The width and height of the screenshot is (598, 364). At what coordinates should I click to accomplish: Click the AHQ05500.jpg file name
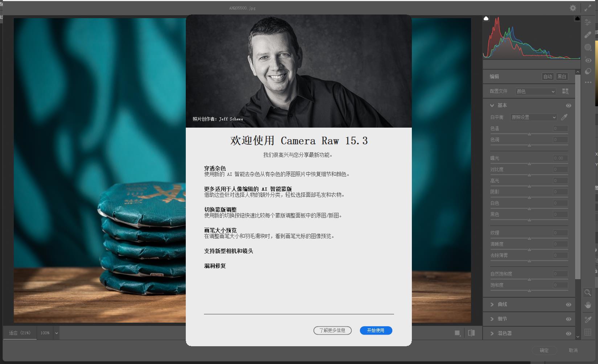pos(242,8)
